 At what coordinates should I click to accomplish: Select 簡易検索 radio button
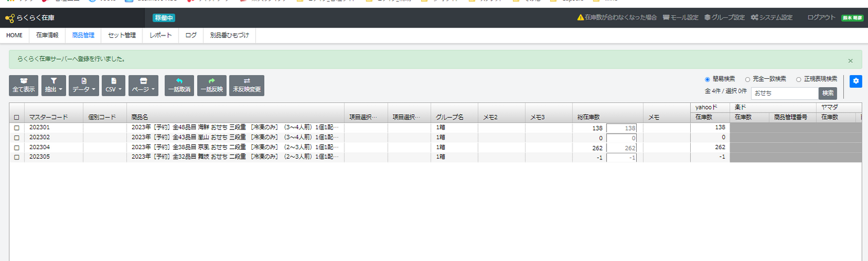coord(706,79)
